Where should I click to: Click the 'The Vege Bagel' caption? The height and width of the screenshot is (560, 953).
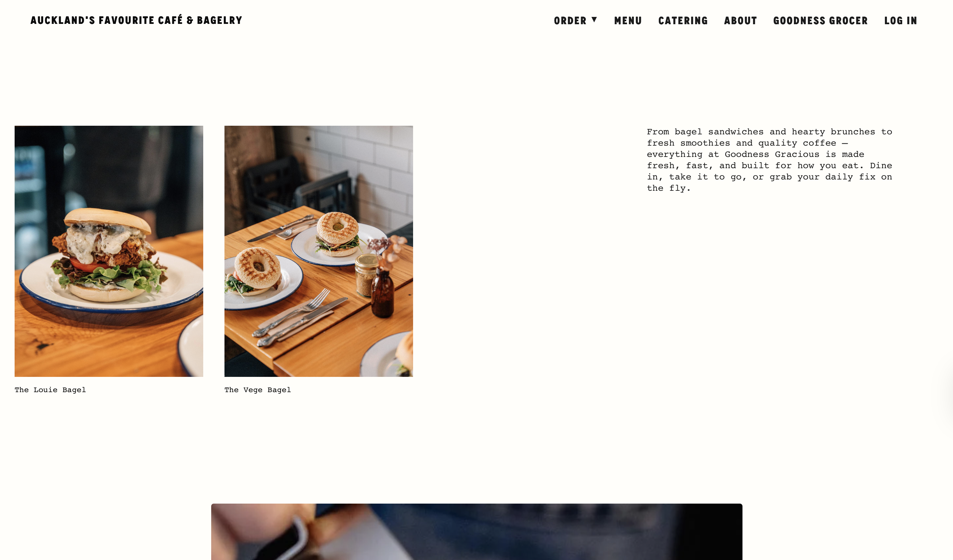pos(258,389)
